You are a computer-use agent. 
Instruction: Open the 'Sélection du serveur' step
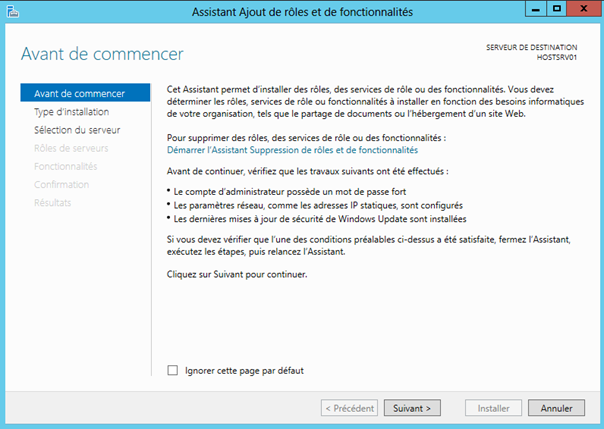coord(77,130)
